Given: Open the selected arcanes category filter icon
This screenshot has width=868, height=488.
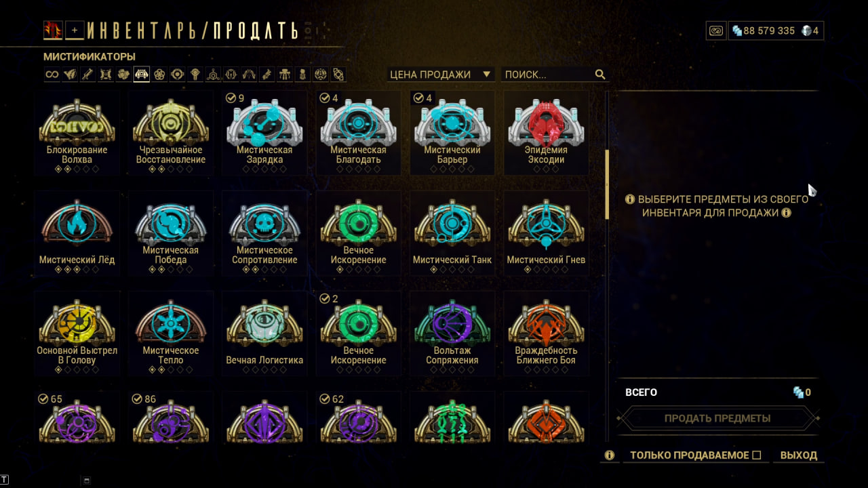Looking at the screenshot, I should click(142, 75).
